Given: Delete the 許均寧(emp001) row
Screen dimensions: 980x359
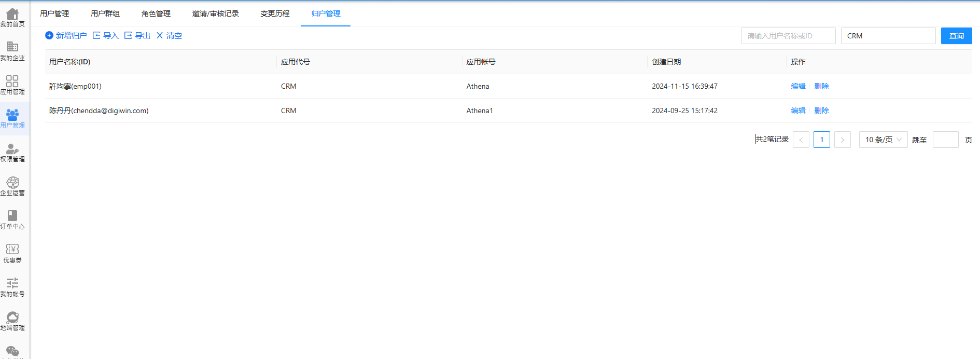Looking at the screenshot, I should (x=821, y=86).
